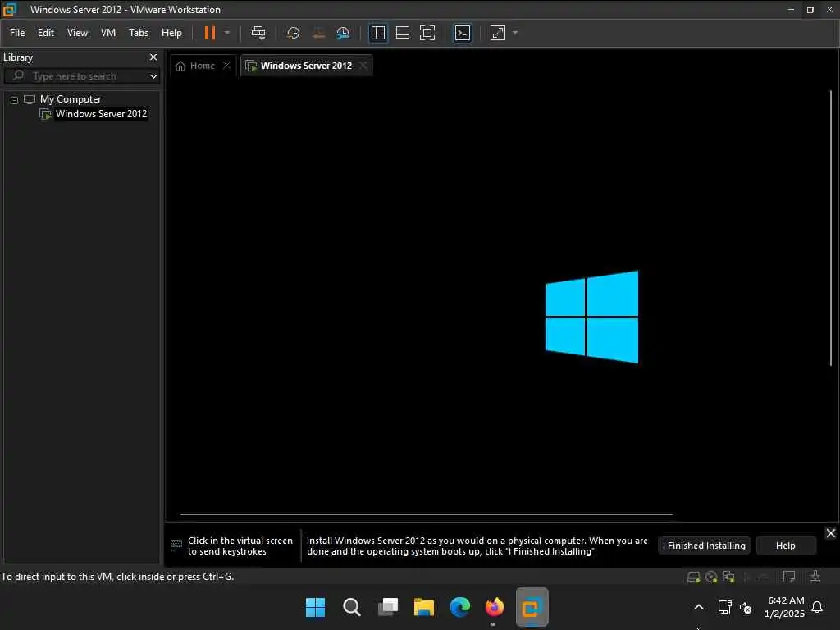The image size is (840, 630).
Task: Open the power options dropdown arrow beside pause
Action: point(227,33)
